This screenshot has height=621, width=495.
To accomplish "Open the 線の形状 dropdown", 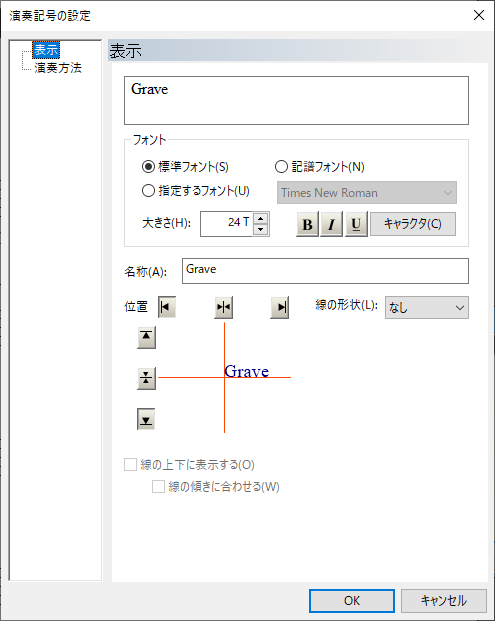I will [x=426, y=307].
